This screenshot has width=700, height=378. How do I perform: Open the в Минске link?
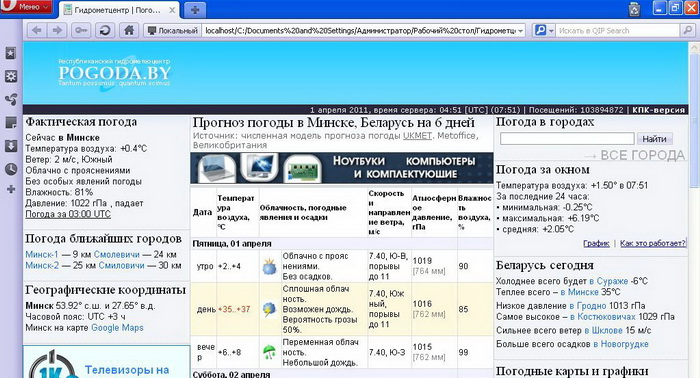pos(579,292)
